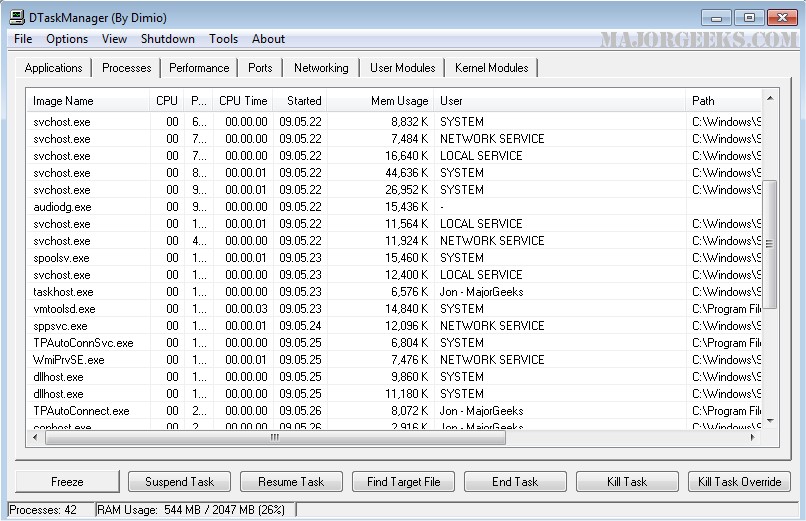Sort by truncated P... column header
806x521 pixels.
pos(198,101)
